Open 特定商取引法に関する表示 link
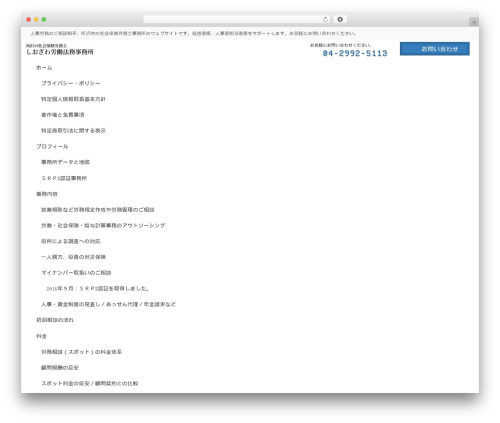Viewport: 500px width, 423px height. coord(73,131)
